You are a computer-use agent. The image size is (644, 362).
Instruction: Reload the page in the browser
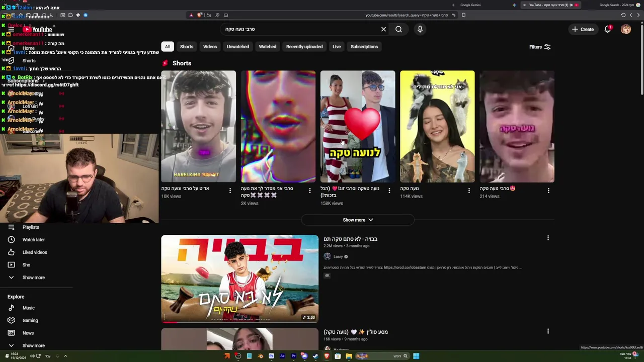point(623,15)
